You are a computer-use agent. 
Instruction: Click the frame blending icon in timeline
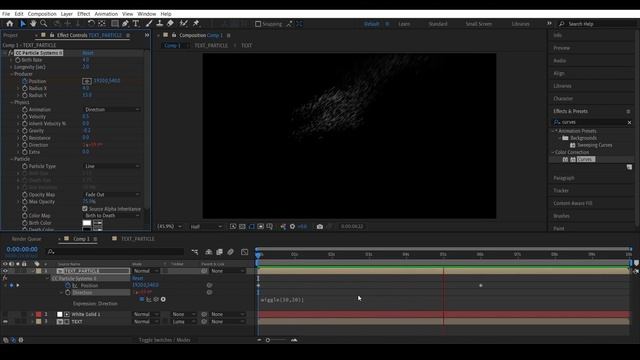point(219,252)
